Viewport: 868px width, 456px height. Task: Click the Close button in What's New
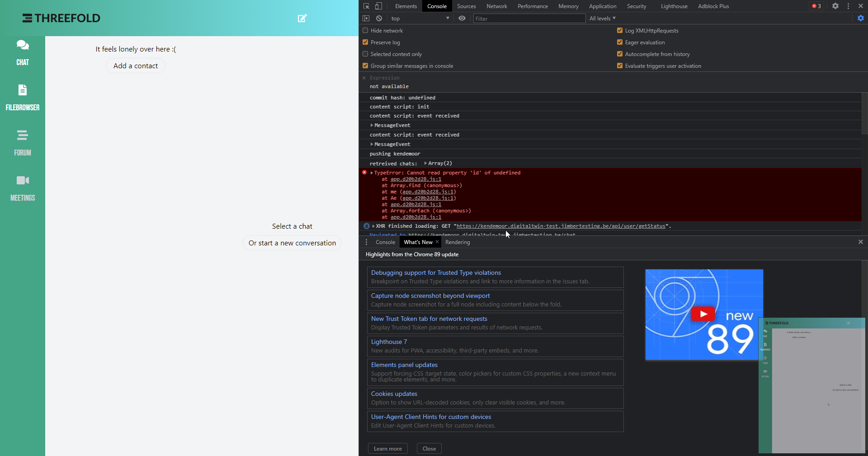(x=429, y=448)
